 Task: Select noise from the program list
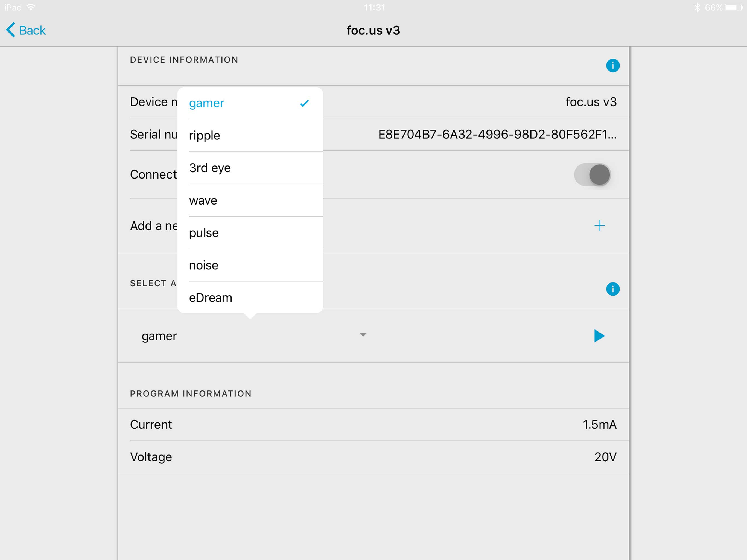coord(250,265)
